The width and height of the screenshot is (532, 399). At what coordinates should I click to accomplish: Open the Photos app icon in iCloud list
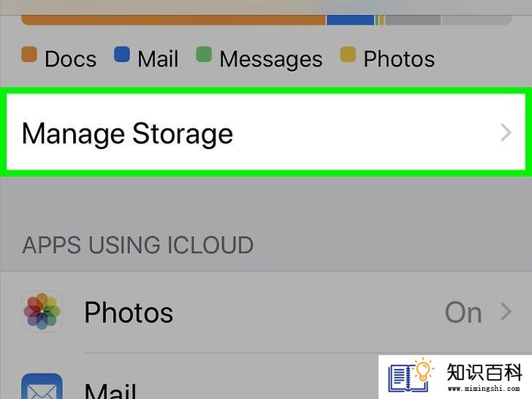pyautogui.click(x=42, y=311)
